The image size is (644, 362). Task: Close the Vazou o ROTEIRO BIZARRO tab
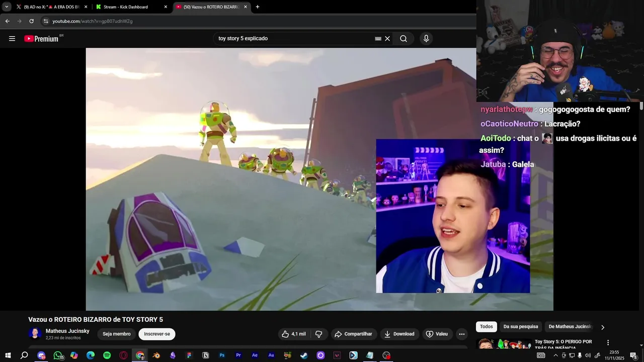246,7
